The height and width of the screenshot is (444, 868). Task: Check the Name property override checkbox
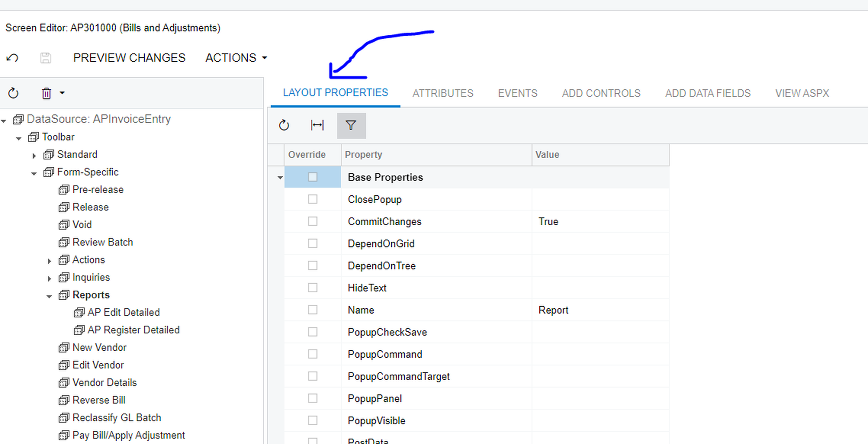pos(313,310)
